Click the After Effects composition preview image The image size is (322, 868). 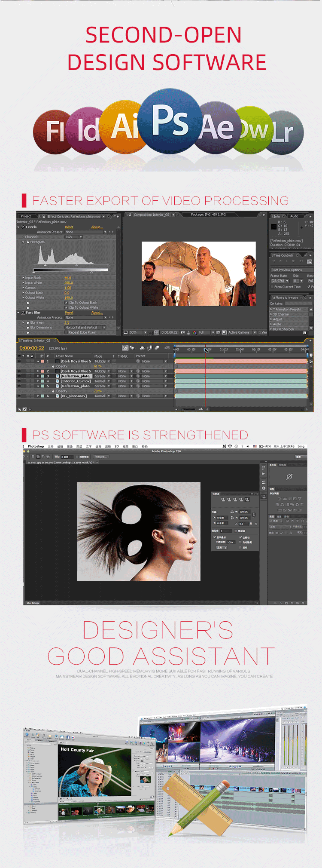(x=199, y=273)
